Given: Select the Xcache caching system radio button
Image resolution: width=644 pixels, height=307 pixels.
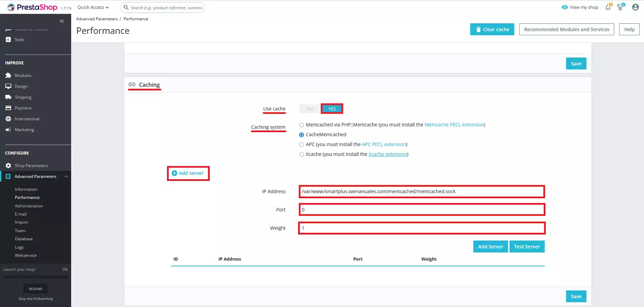Looking at the screenshot, I should pyautogui.click(x=301, y=154).
